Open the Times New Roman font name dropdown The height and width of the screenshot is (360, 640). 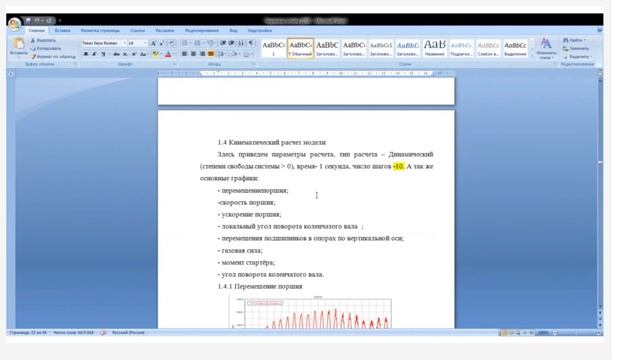tap(124, 43)
